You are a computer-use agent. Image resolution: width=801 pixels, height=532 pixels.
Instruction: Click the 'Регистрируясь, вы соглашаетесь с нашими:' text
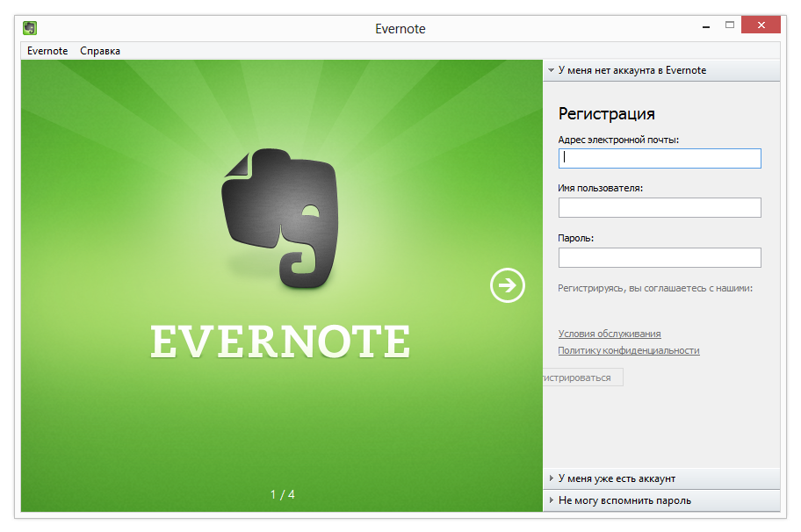tap(655, 289)
